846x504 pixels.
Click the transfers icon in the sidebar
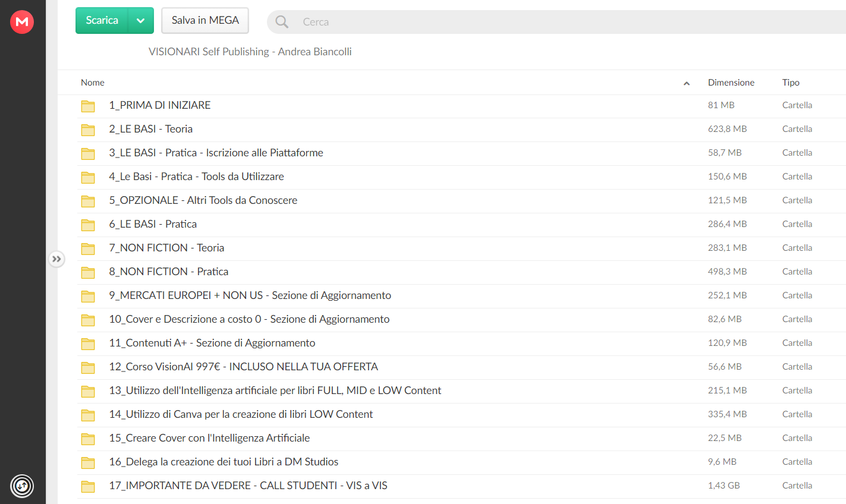tap(22, 486)
